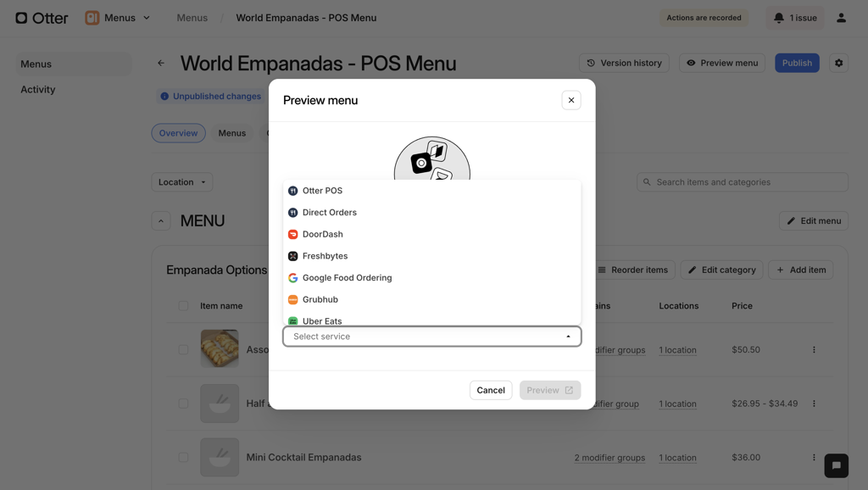Viewport: 868px width, 490px height.
Task: Click the Price column header
Action: point(742,306)
